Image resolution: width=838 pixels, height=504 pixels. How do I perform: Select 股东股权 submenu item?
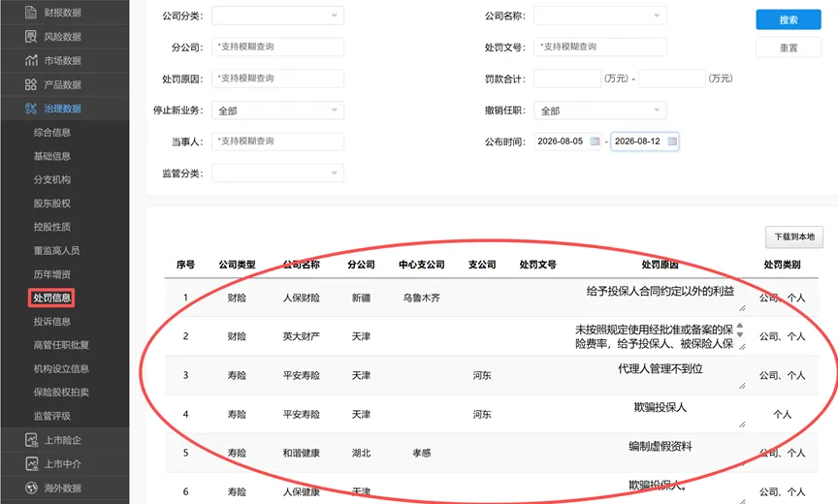tap(51, 203)
